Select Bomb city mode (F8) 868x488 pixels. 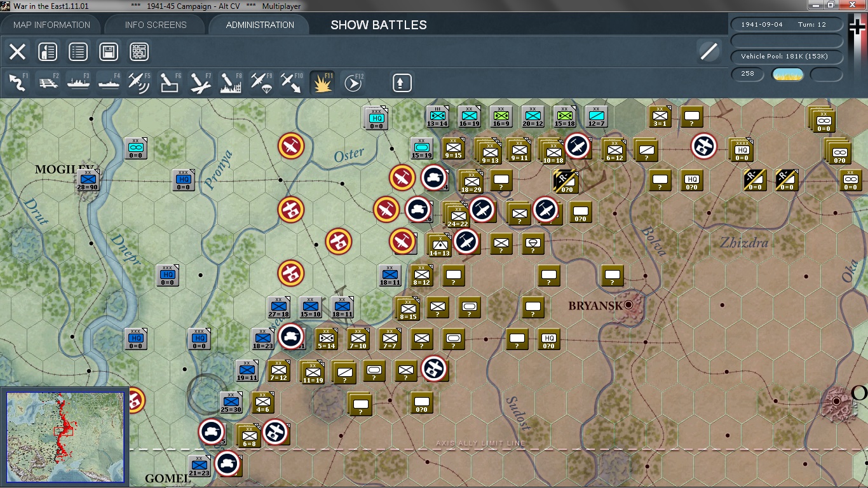(x=231, y=83)
